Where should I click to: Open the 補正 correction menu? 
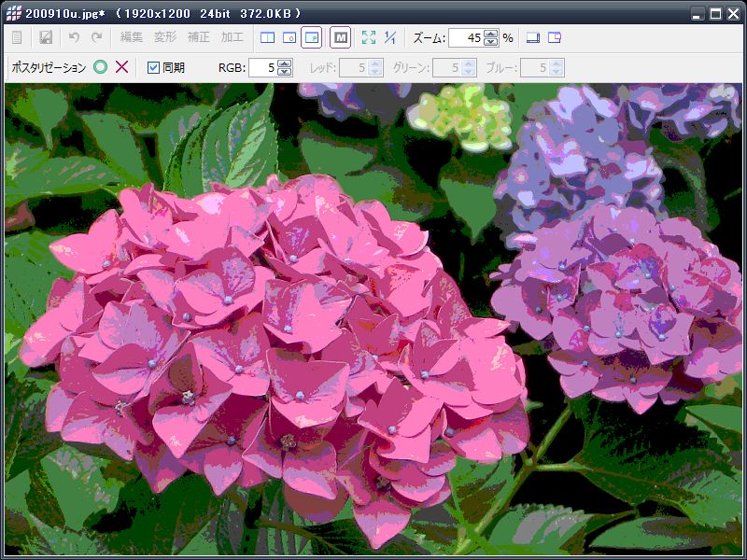click(199, 38)
